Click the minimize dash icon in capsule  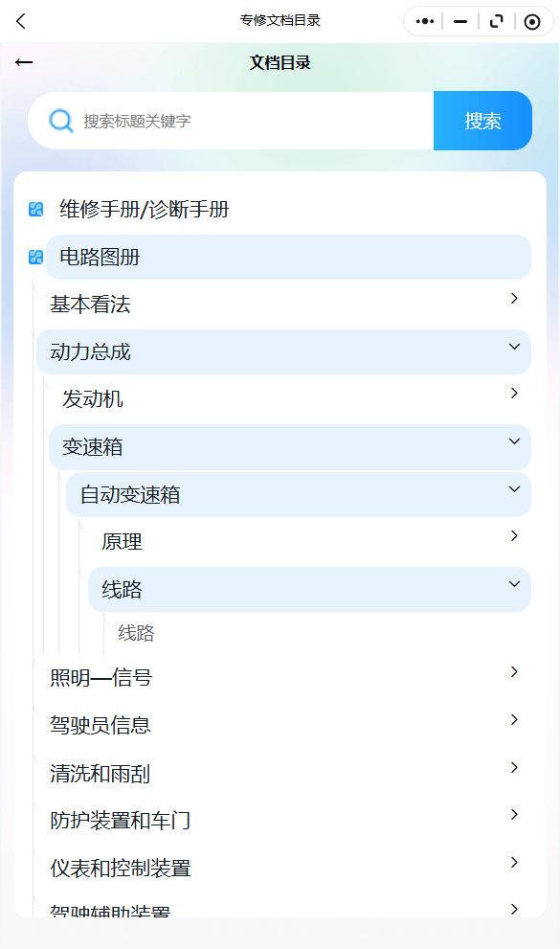click(460, 22)
